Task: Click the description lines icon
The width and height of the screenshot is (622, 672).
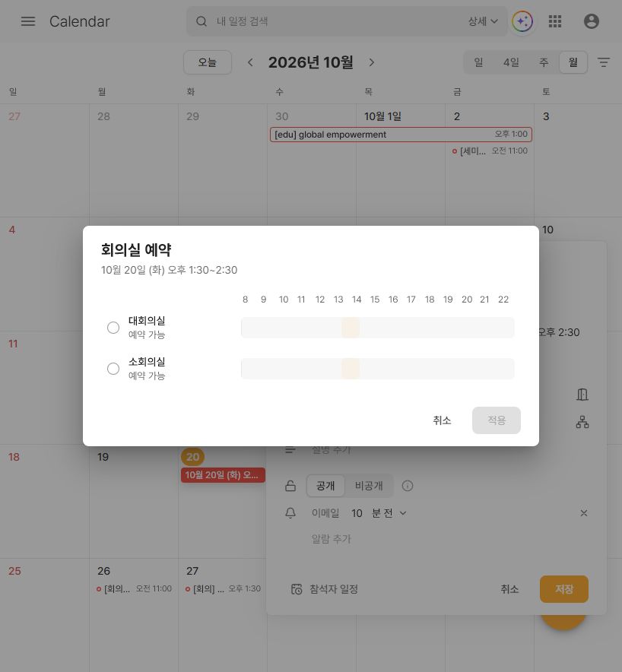Action: tap(290, 449)
